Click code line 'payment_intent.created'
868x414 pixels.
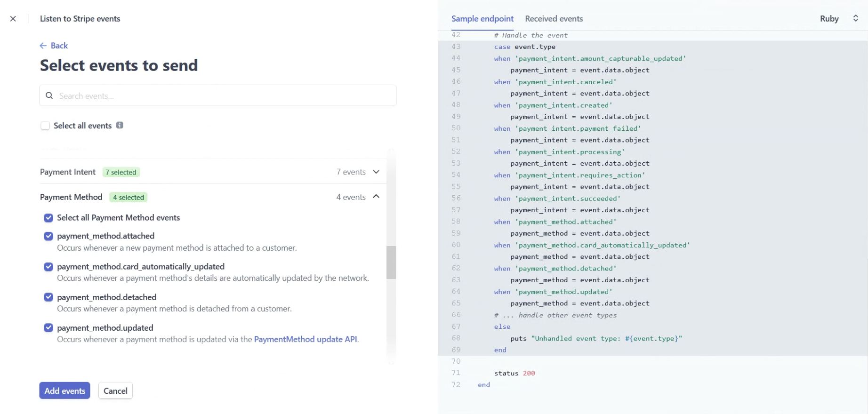[554, 105]
